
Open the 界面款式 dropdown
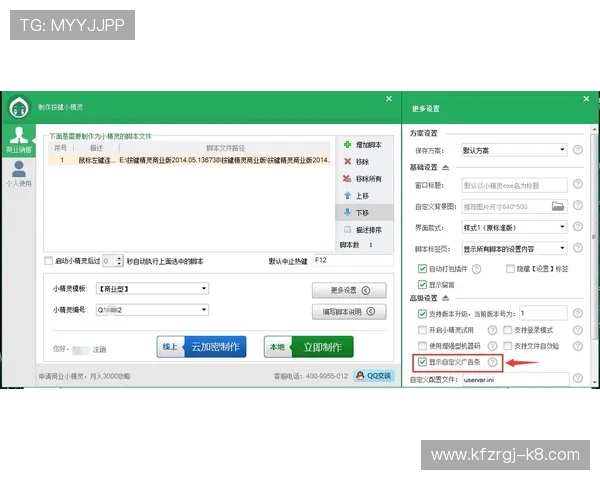(514, 227)
